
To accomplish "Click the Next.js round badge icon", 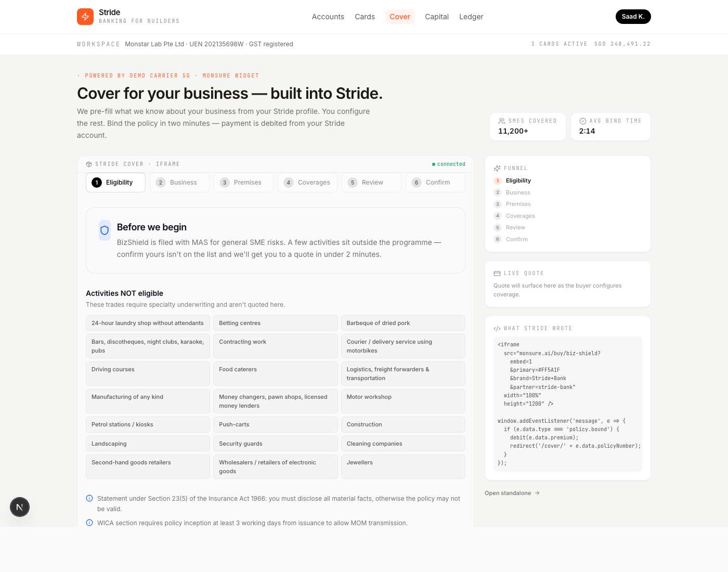I will (x=20, y=507).
